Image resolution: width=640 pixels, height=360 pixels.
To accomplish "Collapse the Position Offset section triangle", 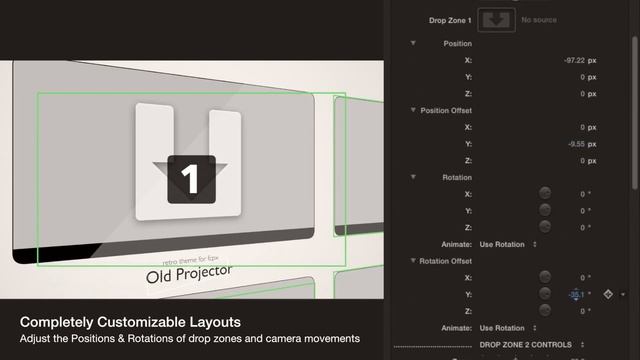I will tap(413, 110).
